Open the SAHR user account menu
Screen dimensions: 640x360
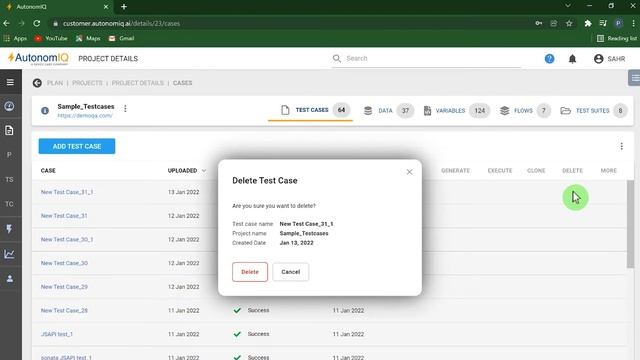pyautogui.click(x=609, y=59)
